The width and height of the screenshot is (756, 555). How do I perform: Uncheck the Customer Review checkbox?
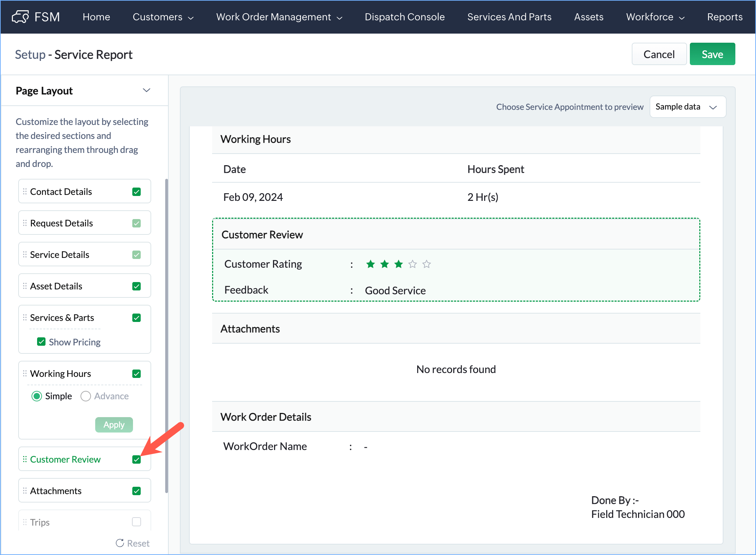[136, 459]
